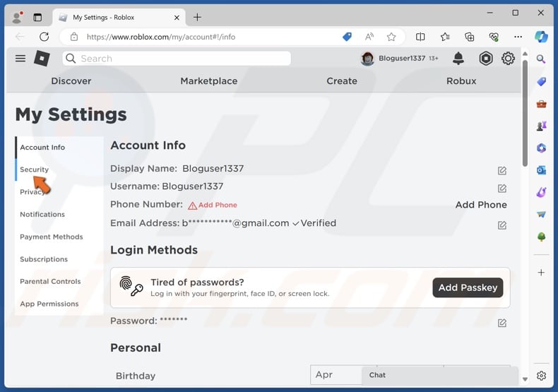
Task: Open the Roblox settings gear menu
Action: pyautogui.click(x=508, y=59)
